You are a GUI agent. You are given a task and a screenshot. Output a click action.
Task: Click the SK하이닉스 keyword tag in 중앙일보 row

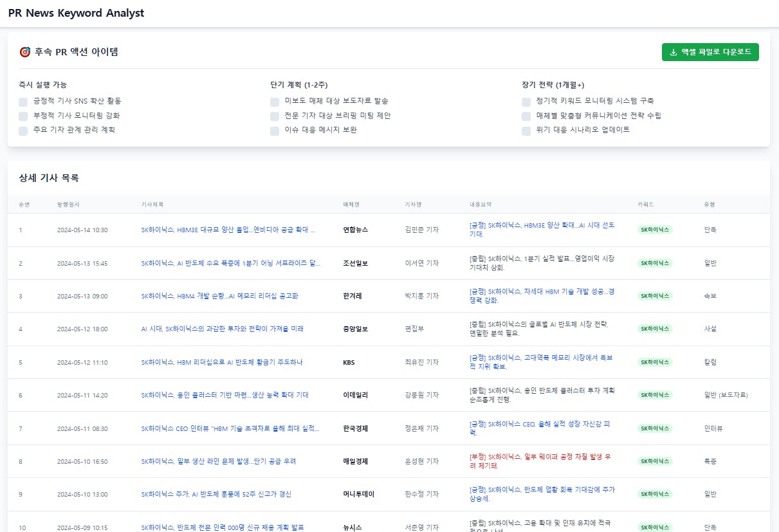coord(655,329)
